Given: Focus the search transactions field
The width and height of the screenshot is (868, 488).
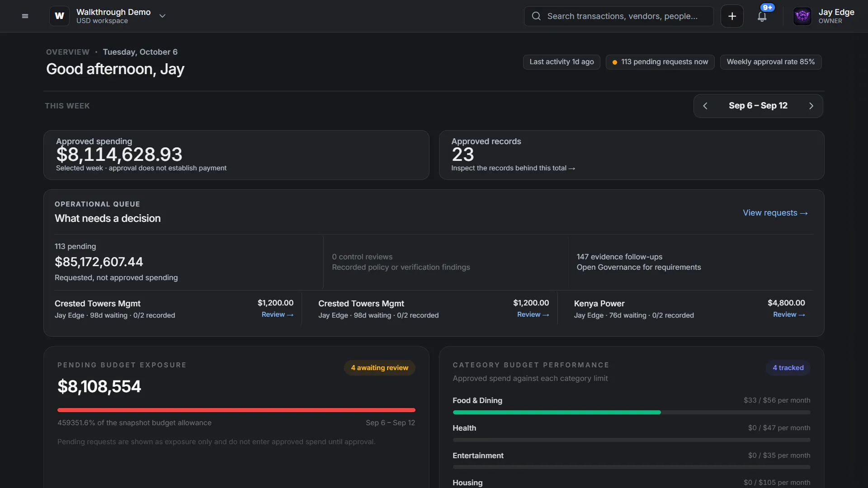Looking at the screenshot, I should tap(618, 16).
